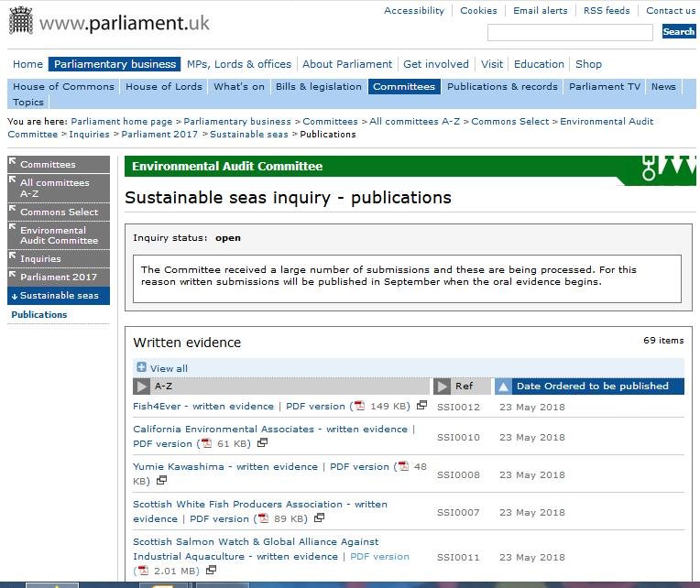Click the SSI0012 reference cell
The image size is (700, 588).
pos(458,408)
